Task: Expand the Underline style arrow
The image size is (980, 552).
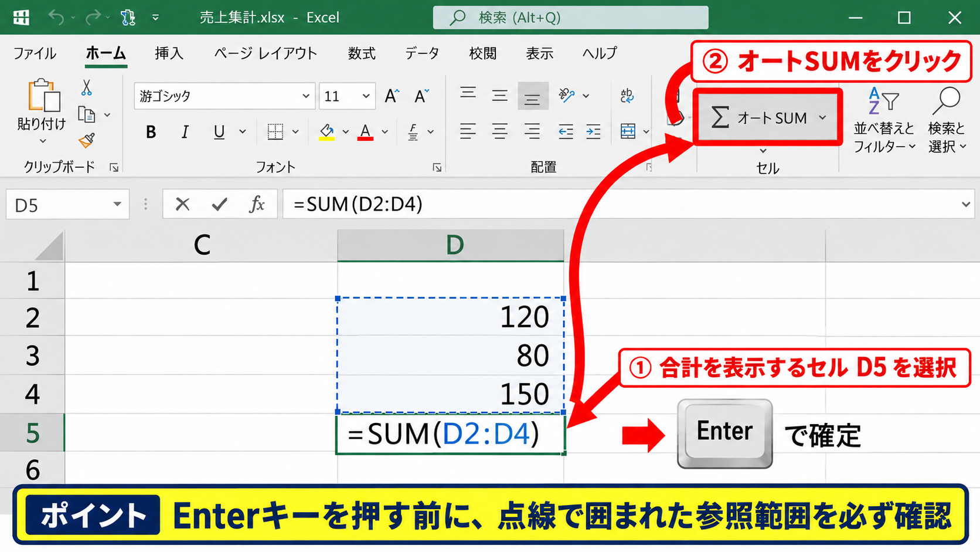Action: tap(243, 132)
